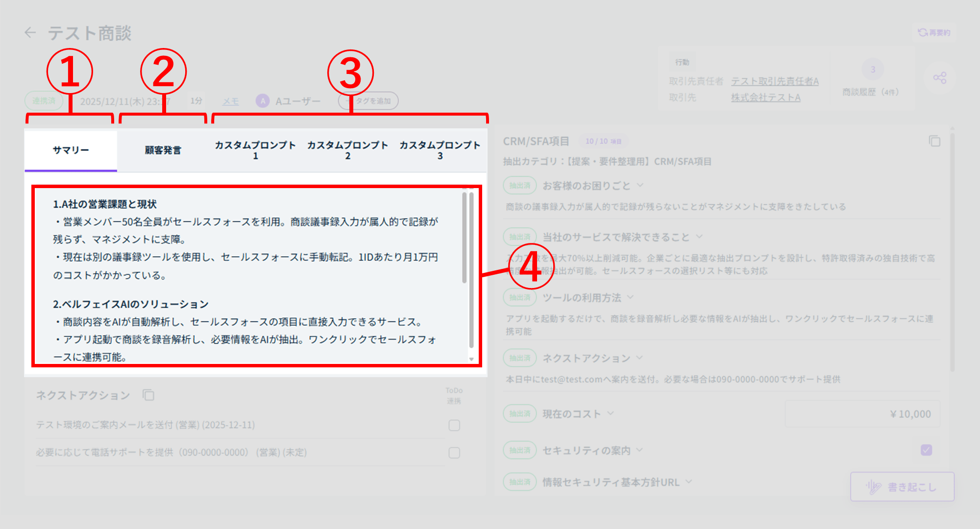Click copy icon beside ネクストアクション heading
The image size is (980, 529).
pyautogui.click(x=148, y=395)
